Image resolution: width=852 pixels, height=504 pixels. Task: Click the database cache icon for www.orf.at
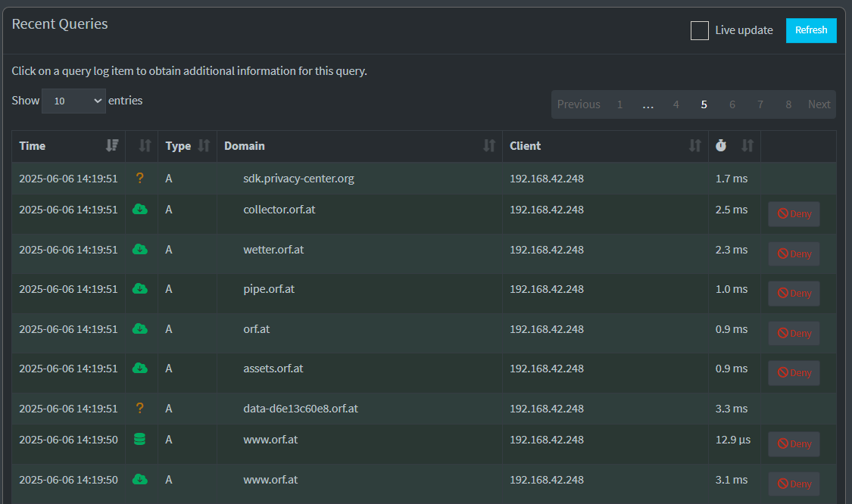coord(139,439)
